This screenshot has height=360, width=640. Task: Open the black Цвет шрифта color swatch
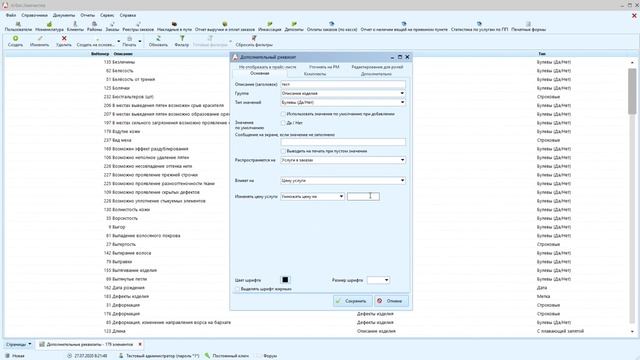click(285, 280)
